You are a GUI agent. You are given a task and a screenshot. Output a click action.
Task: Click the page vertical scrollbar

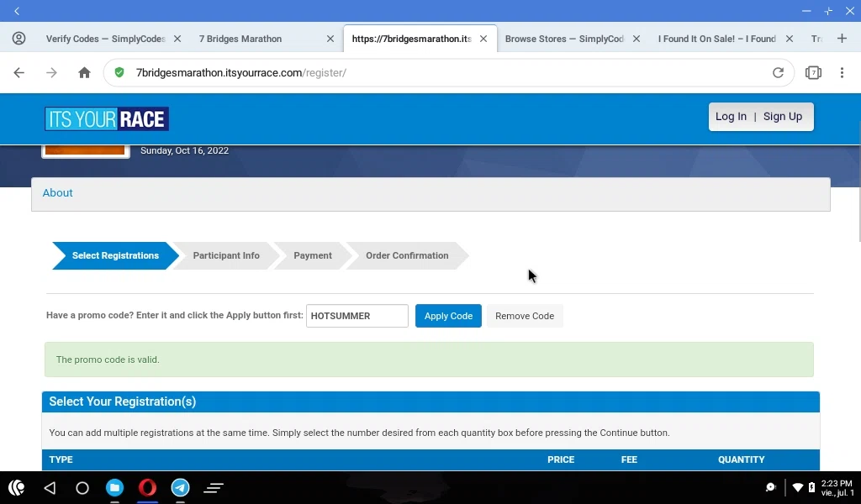(858, 181)
